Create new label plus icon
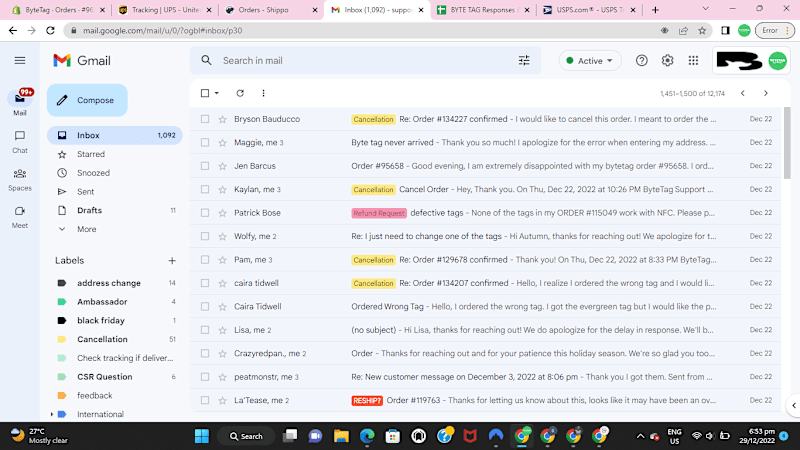This screenshot has height=450, width=800. (172, 261)
